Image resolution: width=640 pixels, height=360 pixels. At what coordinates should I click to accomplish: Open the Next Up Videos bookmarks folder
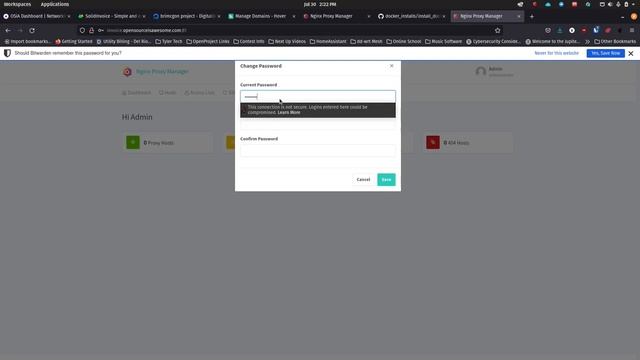[x=287, y=41]
